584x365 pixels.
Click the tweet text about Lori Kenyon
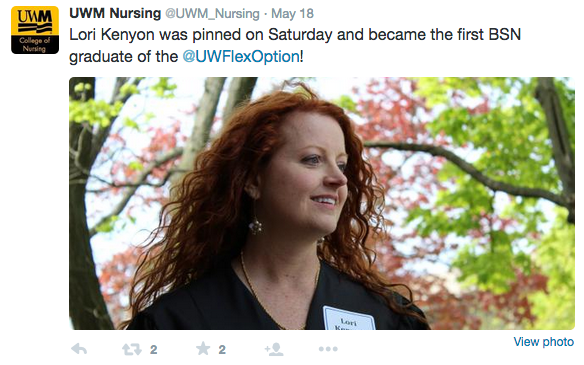pyautogui.click(x=295, y=45)
